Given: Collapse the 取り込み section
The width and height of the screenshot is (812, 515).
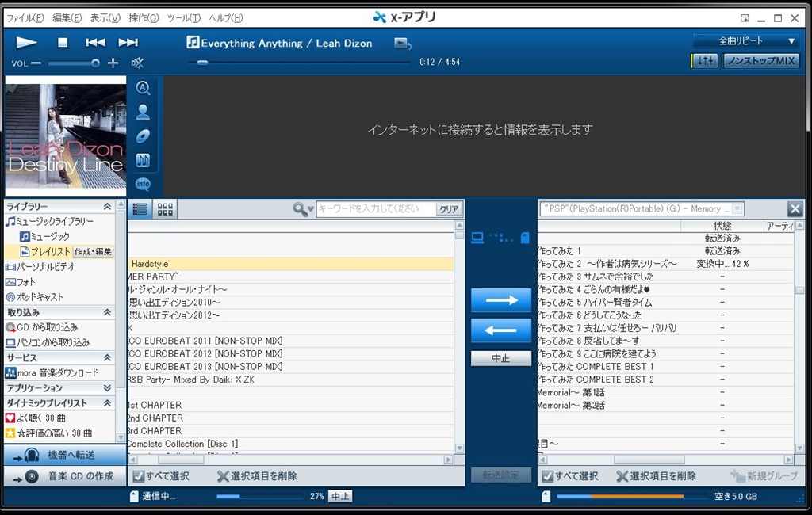Looking at the screenshot, I should (x=107, y=313).
